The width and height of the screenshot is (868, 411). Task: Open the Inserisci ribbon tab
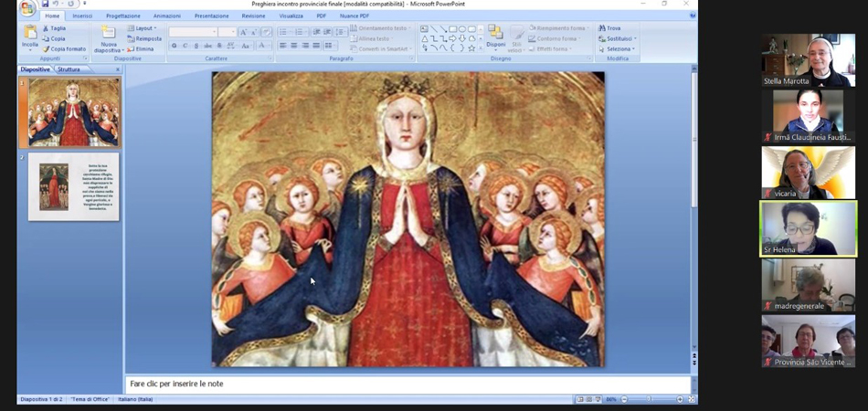(x=82, y=16)
